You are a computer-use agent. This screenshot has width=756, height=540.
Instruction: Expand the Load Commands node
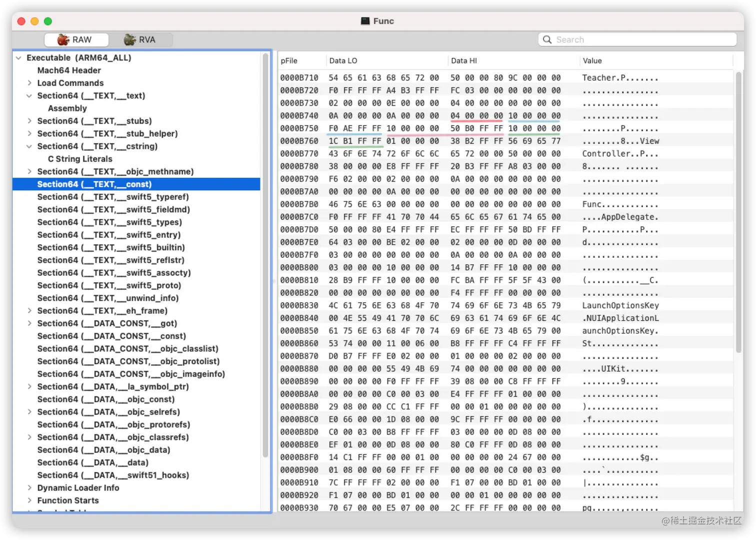coord(29,83)
